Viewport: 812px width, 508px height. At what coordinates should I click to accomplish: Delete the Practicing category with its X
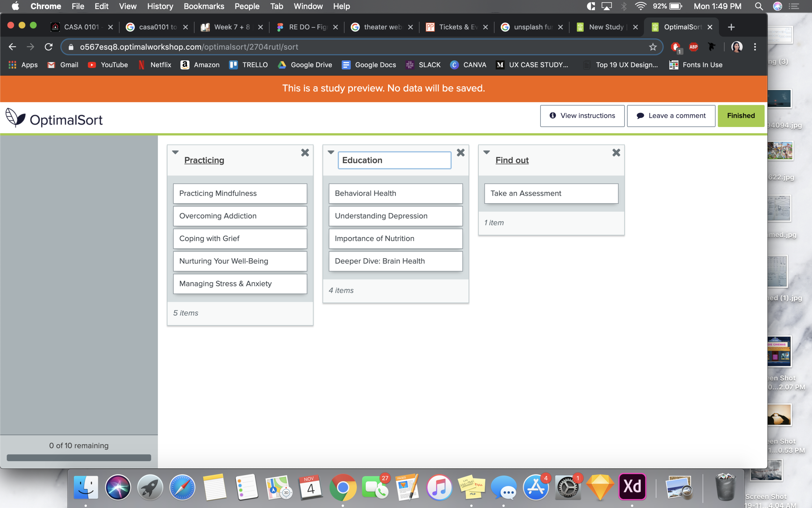pyautogui.click(x=305, y=153)
